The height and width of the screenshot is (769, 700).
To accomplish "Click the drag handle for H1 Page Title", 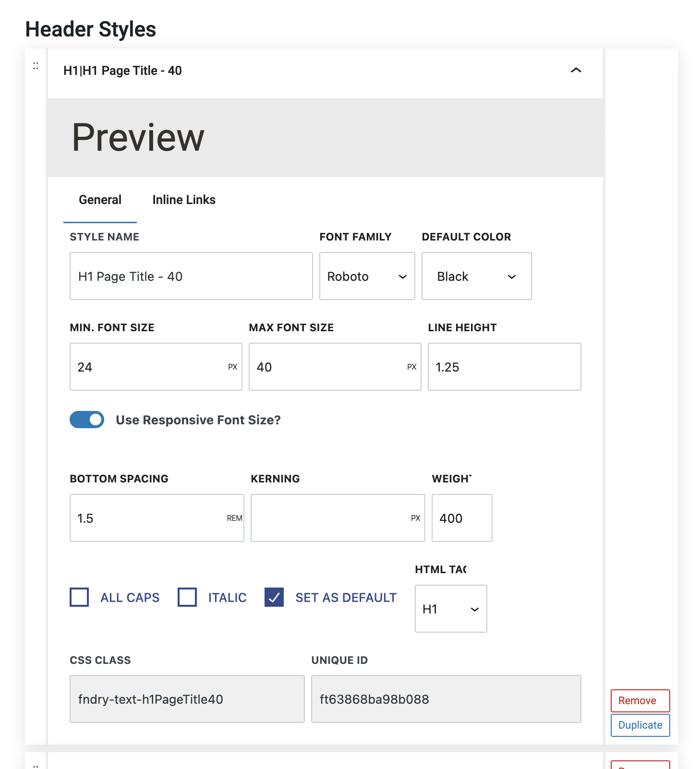I will tap(36, 66).
